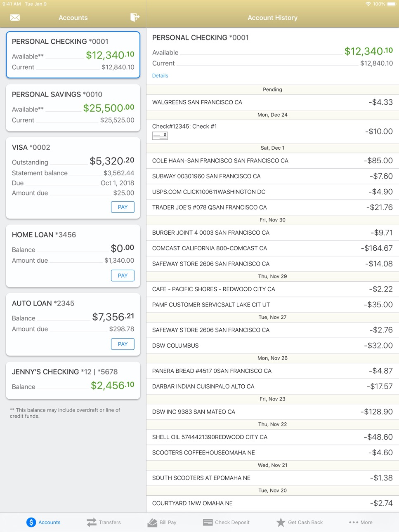Tap the log out door icon
Viewport: 399px width, 532px height.
[135, 17]
